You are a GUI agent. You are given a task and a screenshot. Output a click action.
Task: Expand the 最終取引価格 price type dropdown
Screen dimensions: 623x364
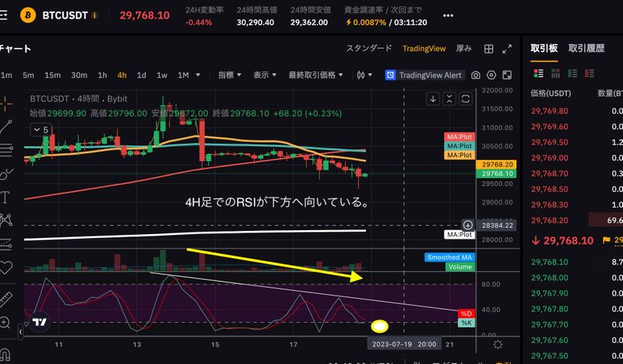point(315,75)
